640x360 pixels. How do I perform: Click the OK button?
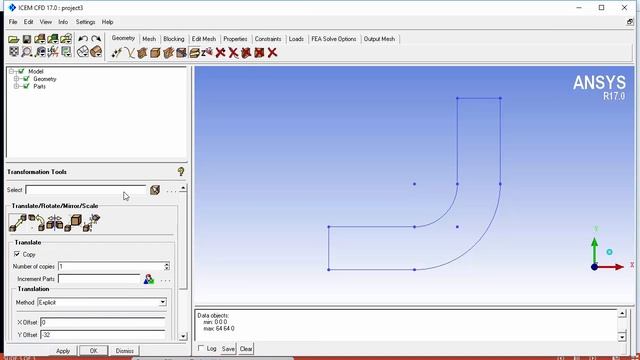point(93,351)
